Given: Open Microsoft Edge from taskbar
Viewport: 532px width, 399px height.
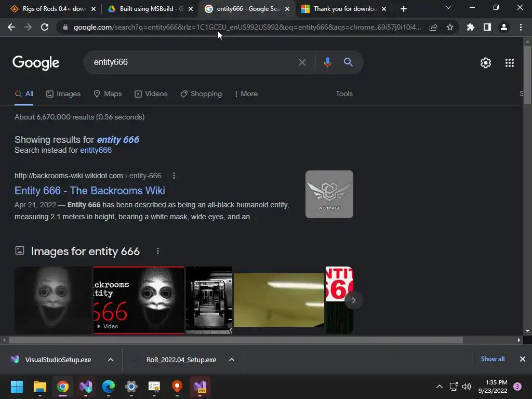Looking at the screenshot, I should pyautogui.click(x=109, y=387).
